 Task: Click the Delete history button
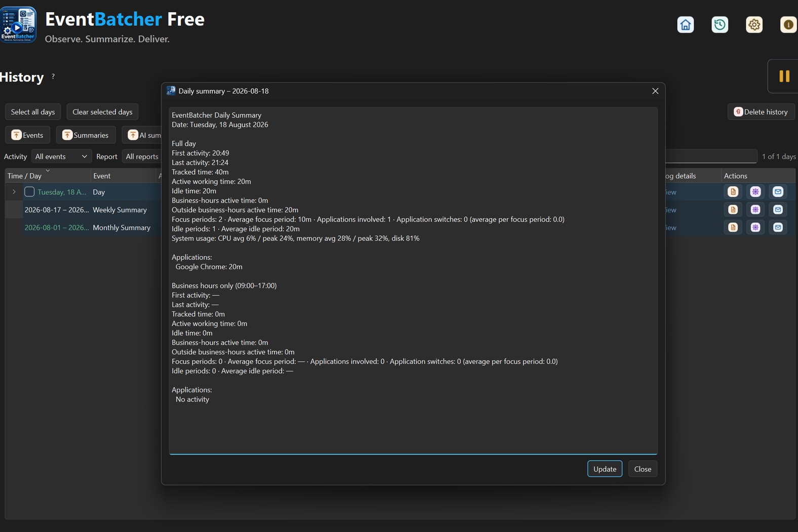(x=761, y=112)
